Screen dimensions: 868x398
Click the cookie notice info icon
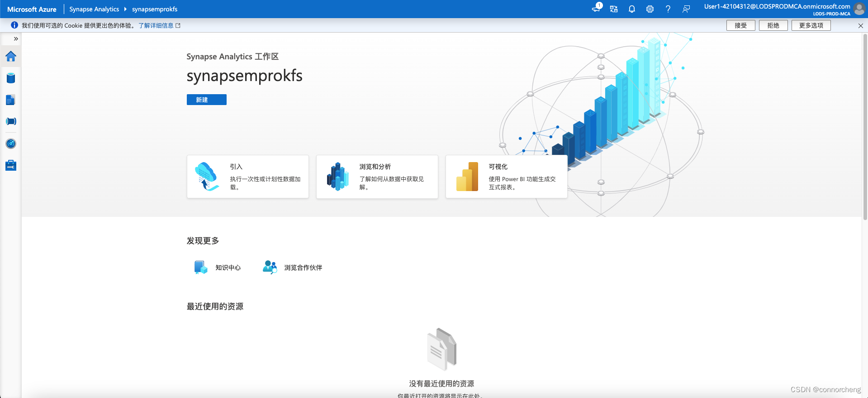[14, 25]
